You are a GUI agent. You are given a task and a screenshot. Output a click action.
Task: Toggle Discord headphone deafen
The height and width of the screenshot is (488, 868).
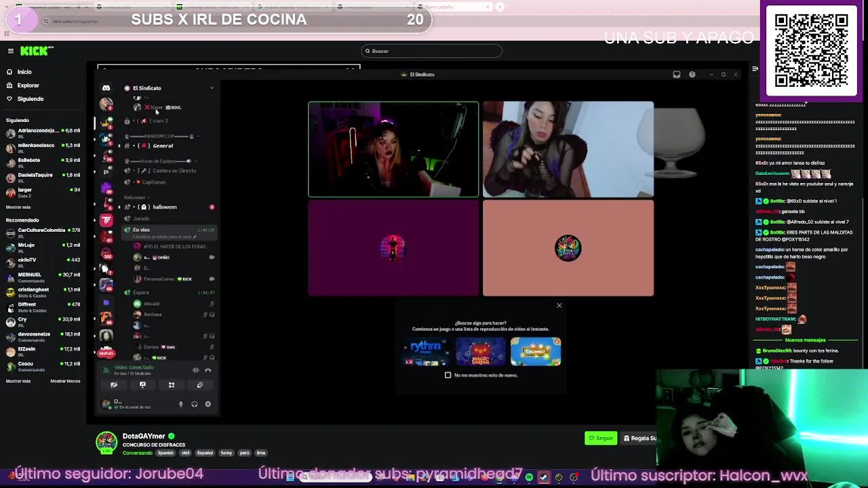[x=194, y=405]
